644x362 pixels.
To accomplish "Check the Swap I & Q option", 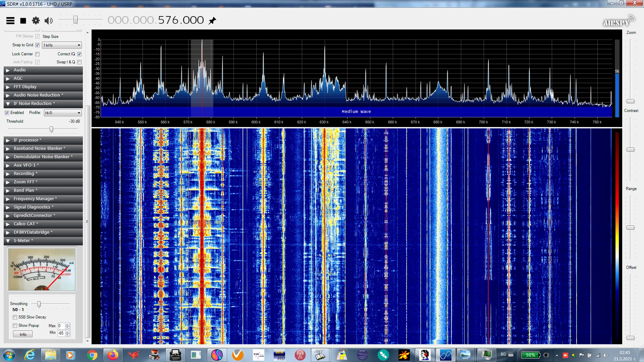I will [x=79, y=62].
